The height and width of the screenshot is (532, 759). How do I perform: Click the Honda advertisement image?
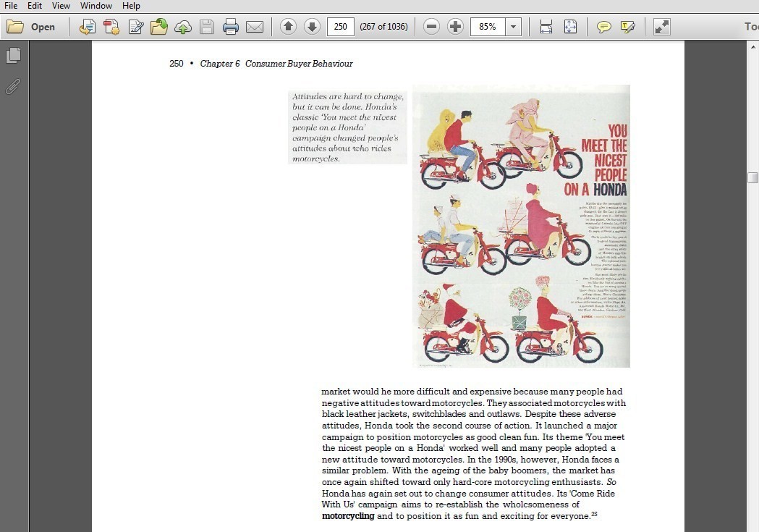pos(522,226)
